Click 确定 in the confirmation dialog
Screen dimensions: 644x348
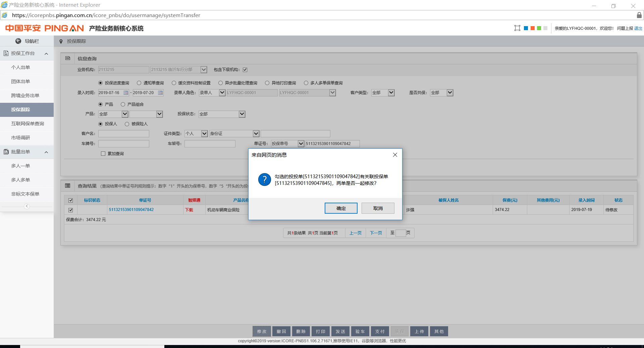[341, 208]
